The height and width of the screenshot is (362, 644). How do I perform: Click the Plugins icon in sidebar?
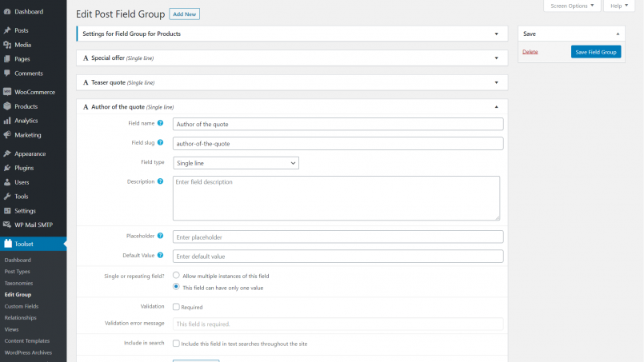[x=7, y=168]
